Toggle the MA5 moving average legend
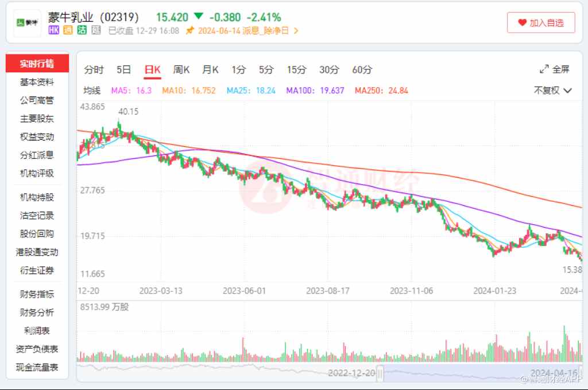588x390 pixels. click(131, 90)
